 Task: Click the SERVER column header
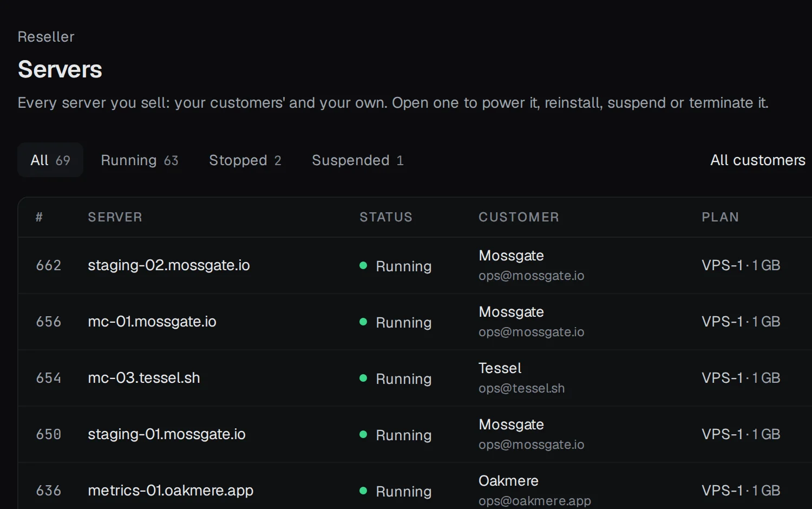(x=115, y=217)
